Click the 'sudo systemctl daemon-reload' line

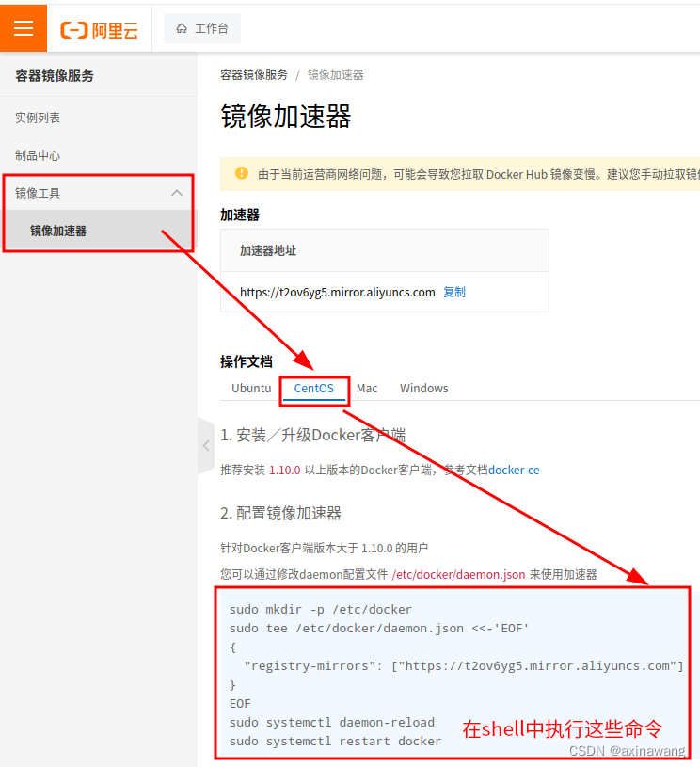pos(332,723)
